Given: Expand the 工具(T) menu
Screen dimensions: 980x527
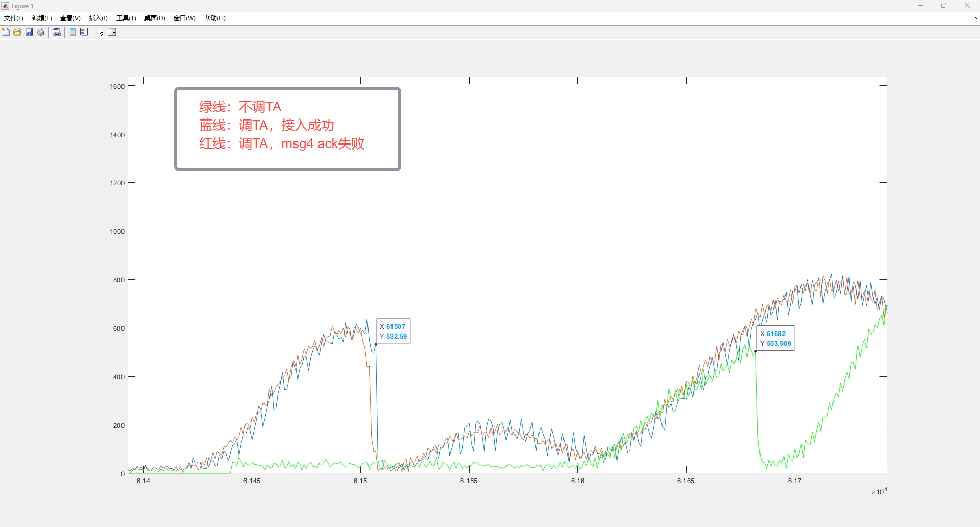Looking at the screenshot, I should pyautogui.click(x=126, y=18).
